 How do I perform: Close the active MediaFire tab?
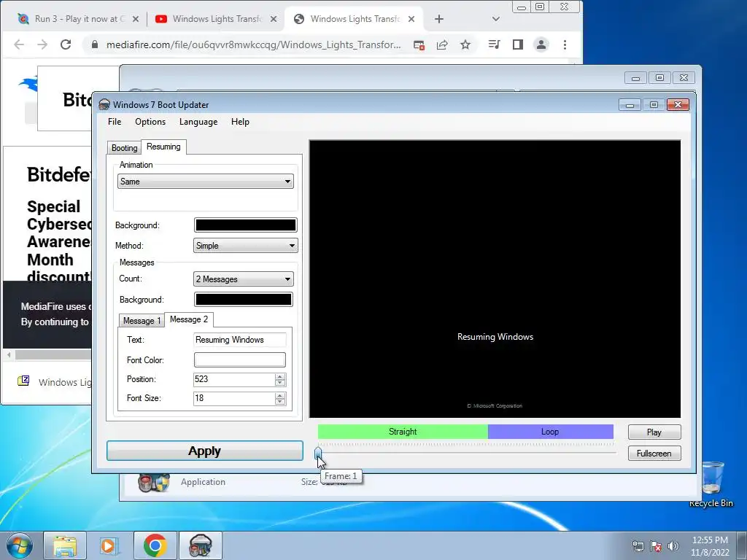click(411, 19)
